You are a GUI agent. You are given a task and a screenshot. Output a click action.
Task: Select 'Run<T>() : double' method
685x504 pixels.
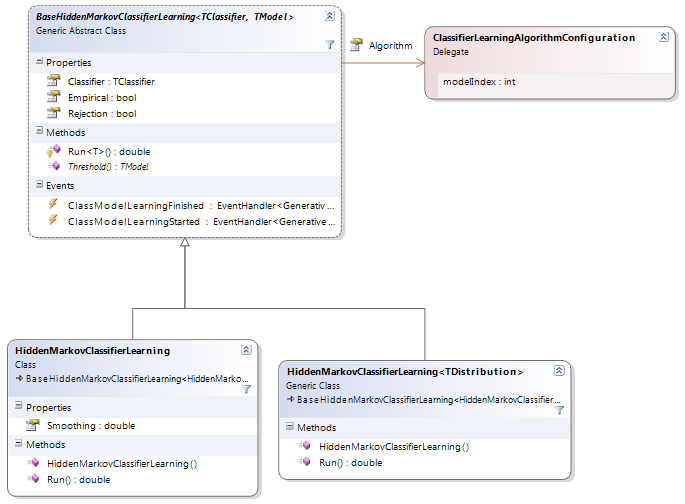109,152
